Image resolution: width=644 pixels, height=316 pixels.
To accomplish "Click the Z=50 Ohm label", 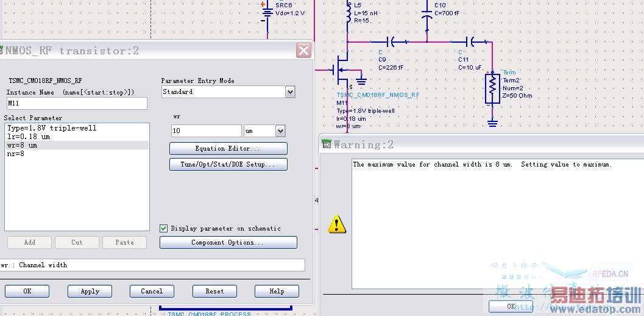I will (517, 96).
